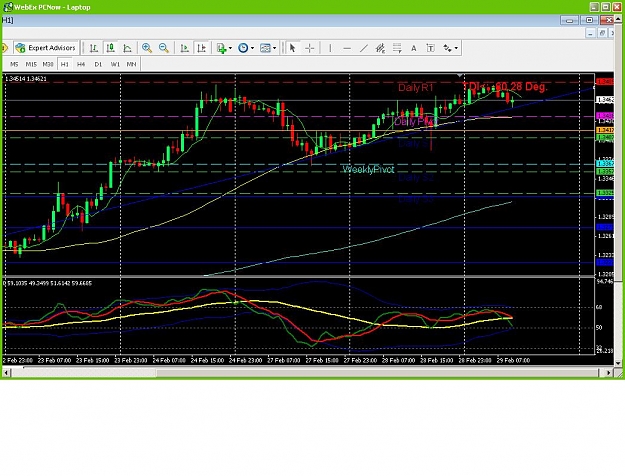Toggle chart auto scroll

(x=185, y=48)
